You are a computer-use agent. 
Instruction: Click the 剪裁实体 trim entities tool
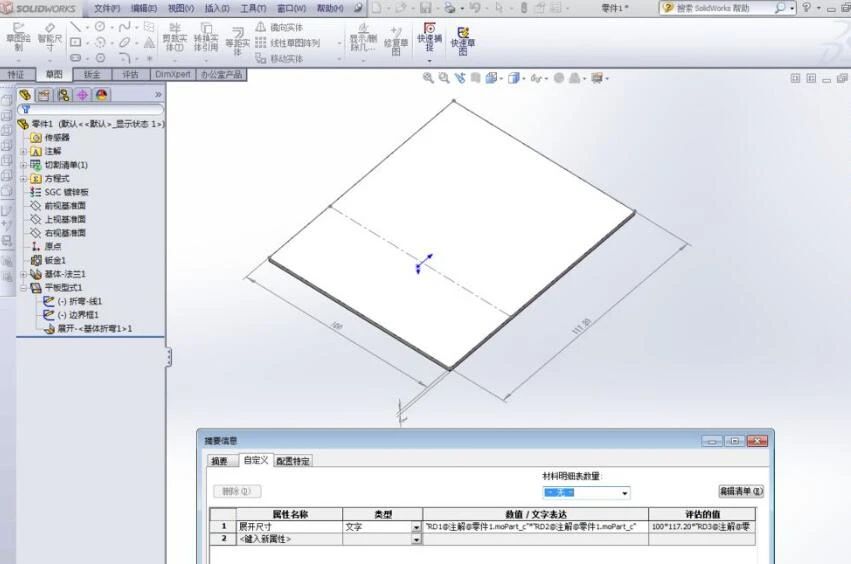(174, 38)
